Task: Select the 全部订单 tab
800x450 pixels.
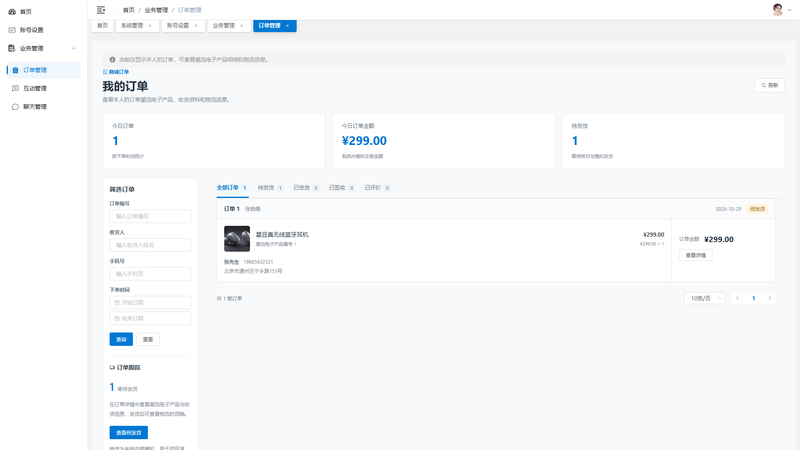Action: tap(232, 188)
